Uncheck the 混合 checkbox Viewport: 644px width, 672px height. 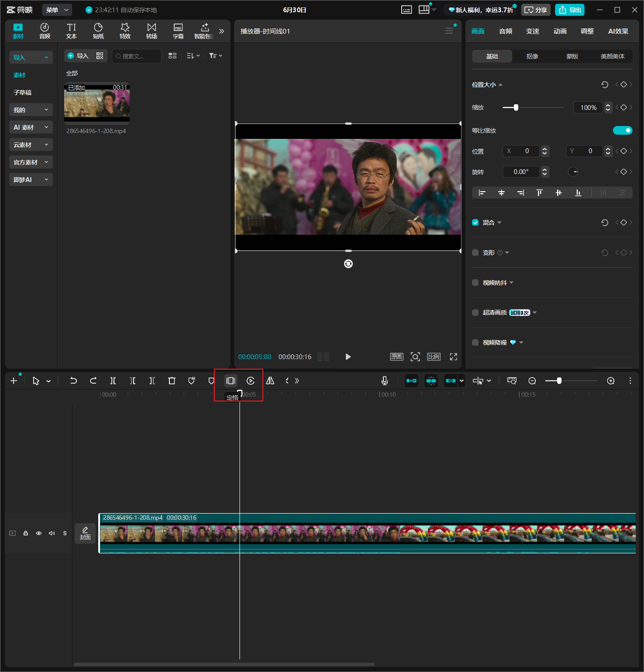(x=475, y=223)
